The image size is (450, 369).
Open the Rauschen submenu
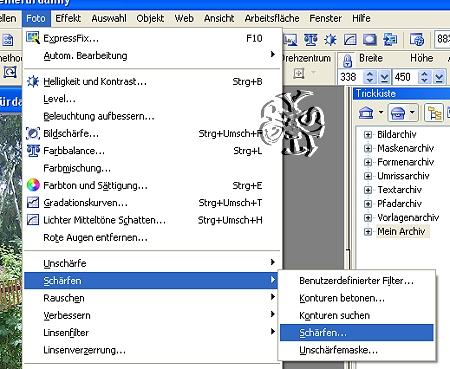pyautogui.click(x=152, y=298)
